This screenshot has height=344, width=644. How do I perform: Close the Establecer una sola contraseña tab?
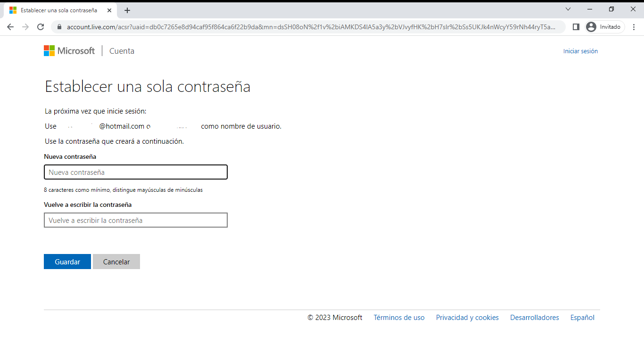pyautogui.click(x=109, y=10)
